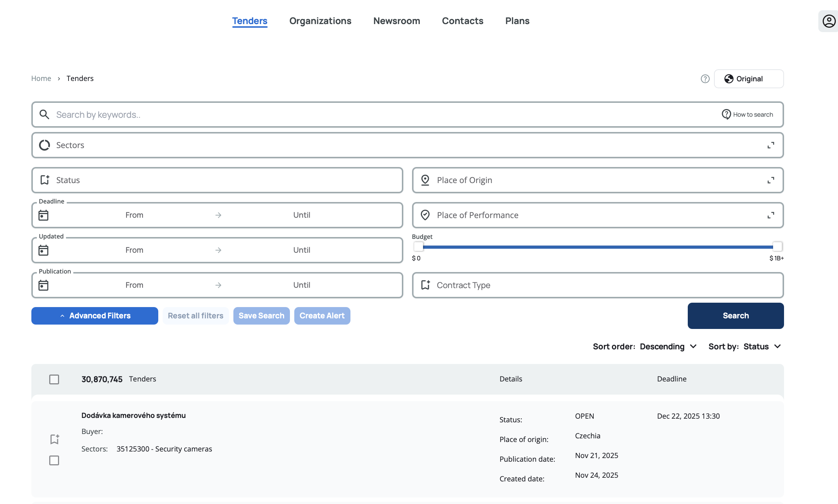
Task: Click the How to search help icon
Action: tap(726, 115)
